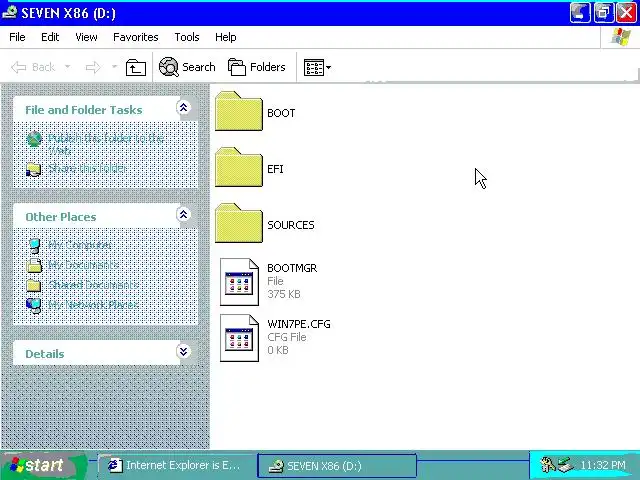Click the Up one level folder icon
Screen dimensions: 640x480
136,67
